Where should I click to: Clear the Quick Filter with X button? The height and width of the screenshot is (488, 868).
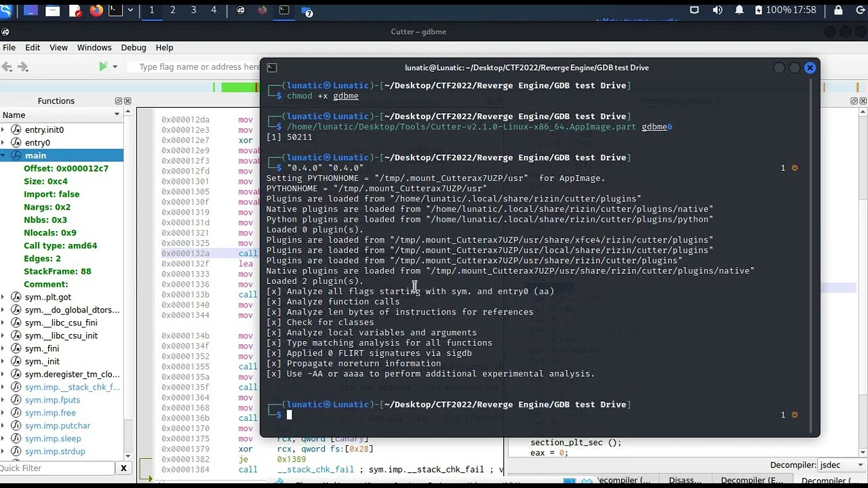[123, 468]
